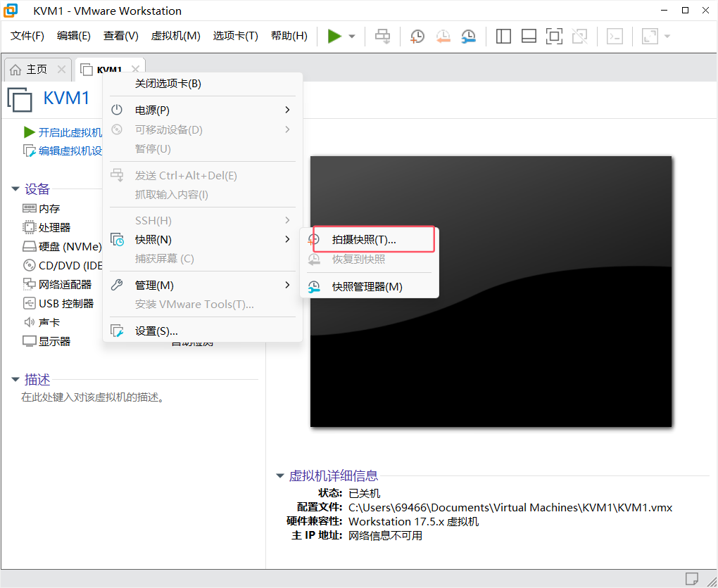Click the green power-on play icon in toolbar
The height and width of the screenshot is (588, 718).
(334, 36)
